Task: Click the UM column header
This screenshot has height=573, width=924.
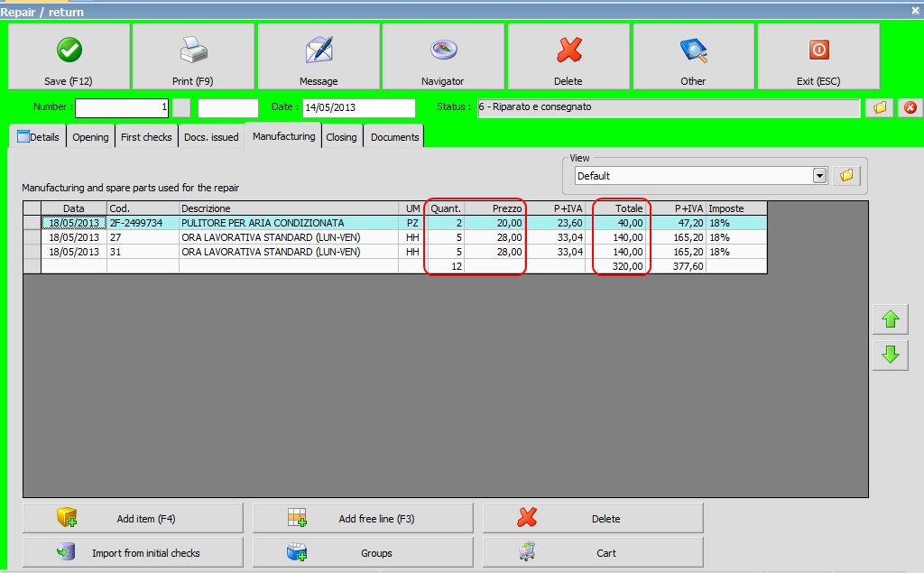Action: coord(412,208)
